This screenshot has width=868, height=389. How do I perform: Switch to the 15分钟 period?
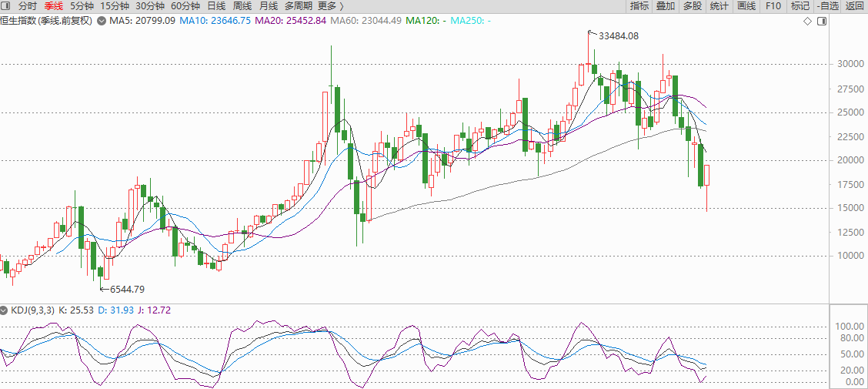(x=115, y=6)
